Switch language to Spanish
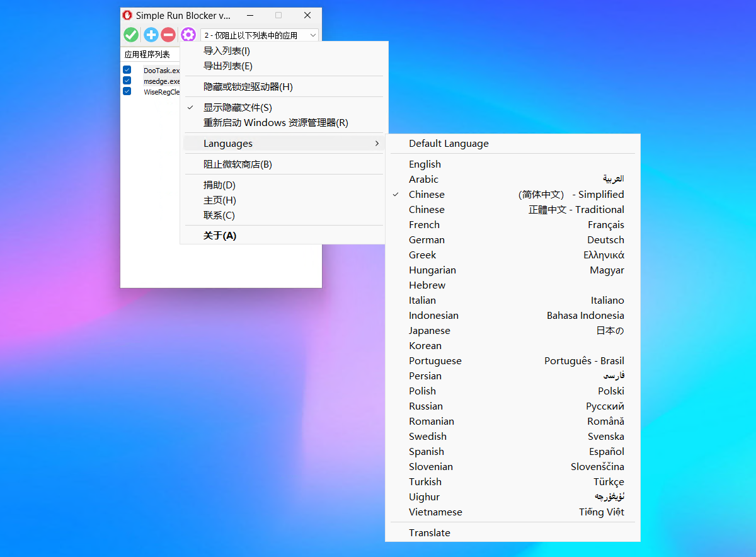 click(x=513, y=452)
